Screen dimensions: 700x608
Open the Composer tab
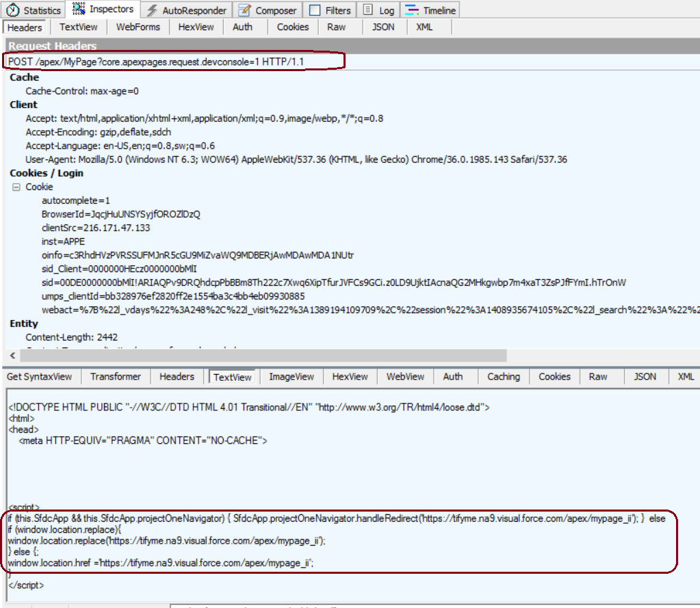click(267, 10)
